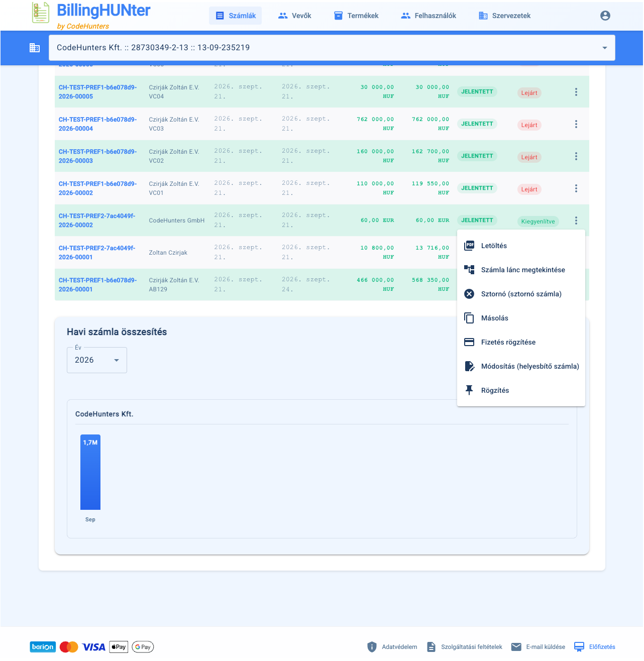644x661 pixels.
Task: Click the Google Pay badge
Action: tap(143, 647)
